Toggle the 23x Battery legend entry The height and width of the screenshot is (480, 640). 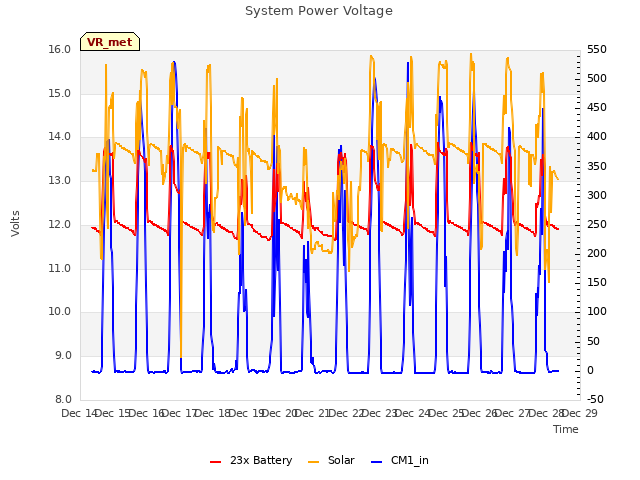pyautogui.click(x=251, y=460)
